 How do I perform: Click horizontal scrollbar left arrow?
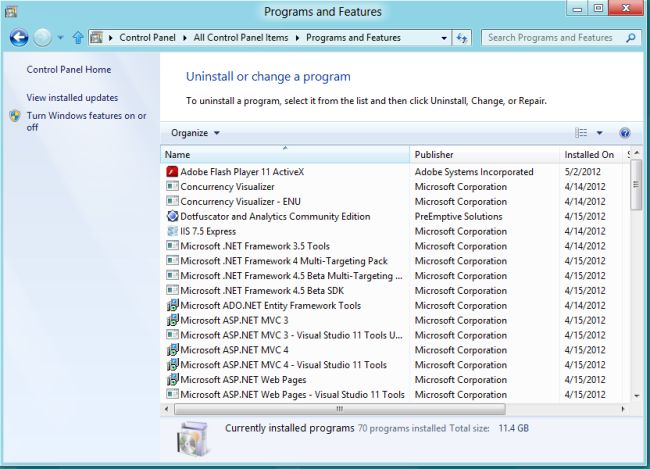[167, 409]
